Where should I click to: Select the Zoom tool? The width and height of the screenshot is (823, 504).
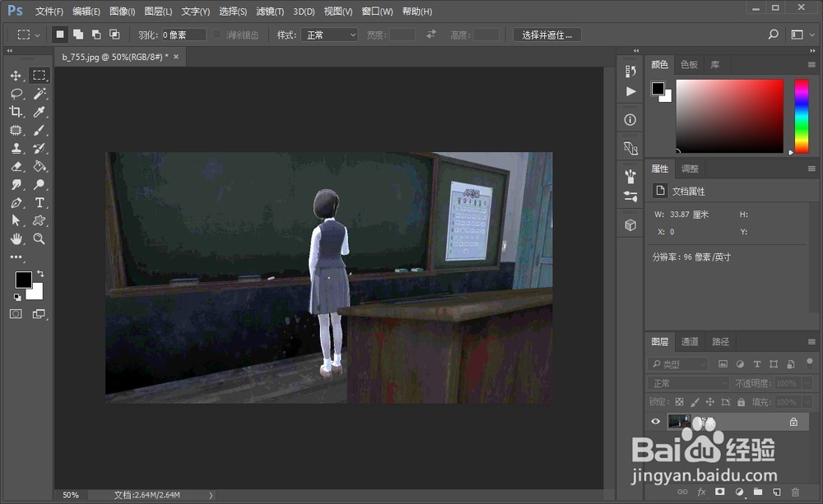tap(40, 239)
